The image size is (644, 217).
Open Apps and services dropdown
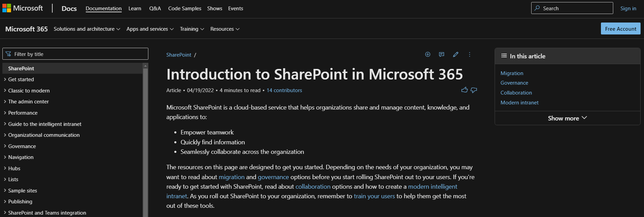150,29
